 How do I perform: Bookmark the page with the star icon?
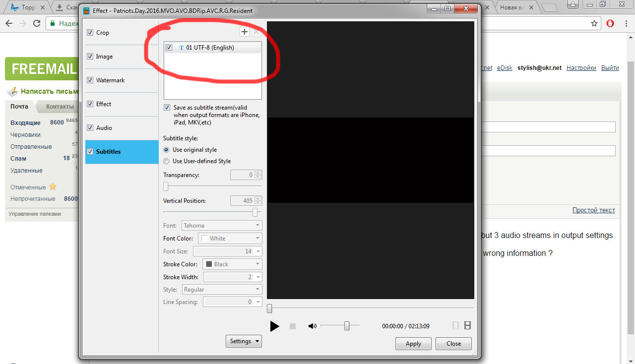click(594, 23)
